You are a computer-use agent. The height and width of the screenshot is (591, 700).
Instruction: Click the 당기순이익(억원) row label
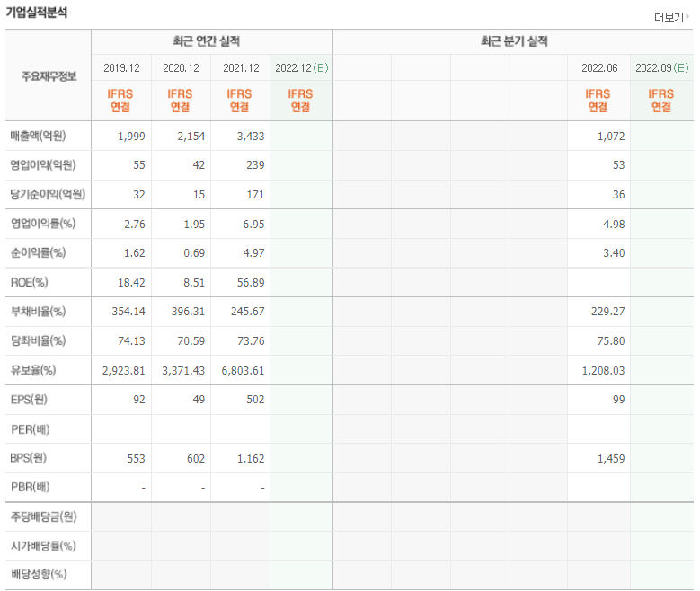pos(48,194)
